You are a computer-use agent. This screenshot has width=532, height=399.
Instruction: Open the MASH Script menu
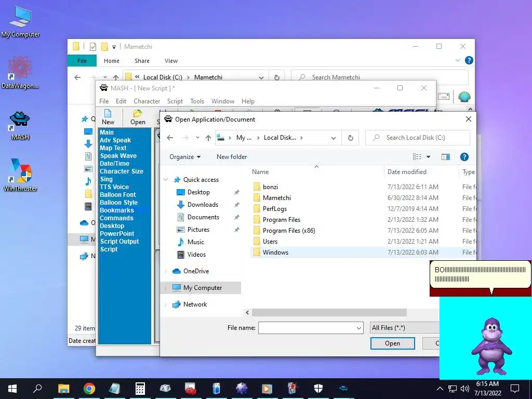175,101
